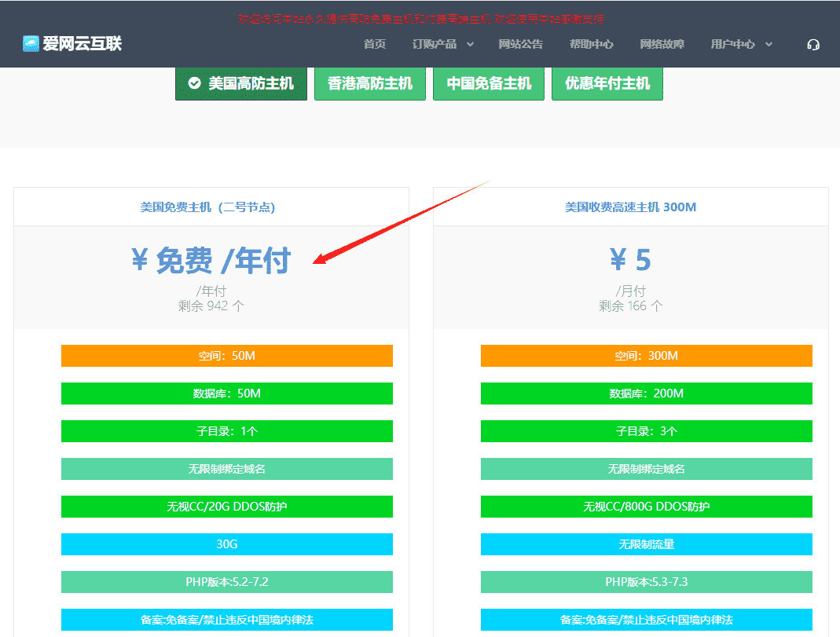Screen dimensions: 840x637
Task: Click the 数据库：50M bar
Action: click(226, 394)
